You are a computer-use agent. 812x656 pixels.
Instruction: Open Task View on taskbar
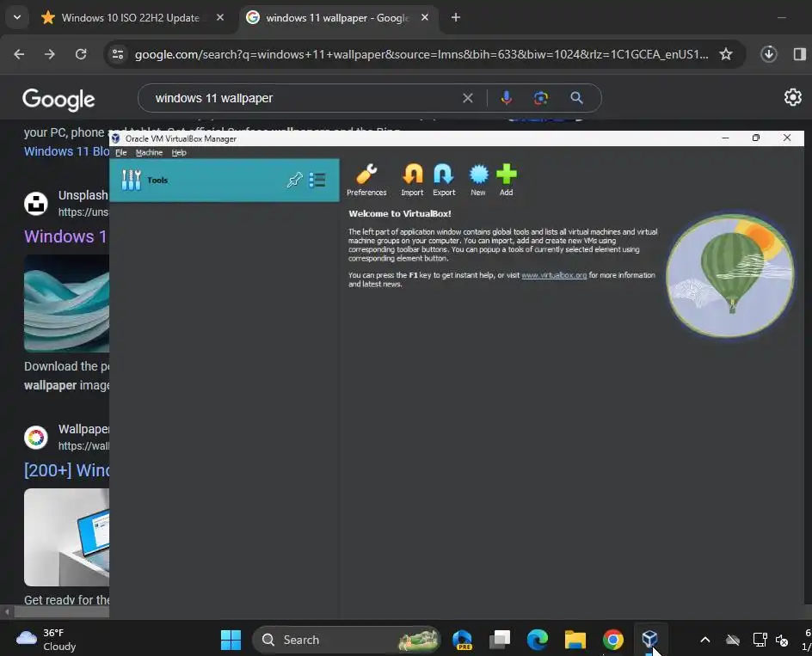point(501,640)
